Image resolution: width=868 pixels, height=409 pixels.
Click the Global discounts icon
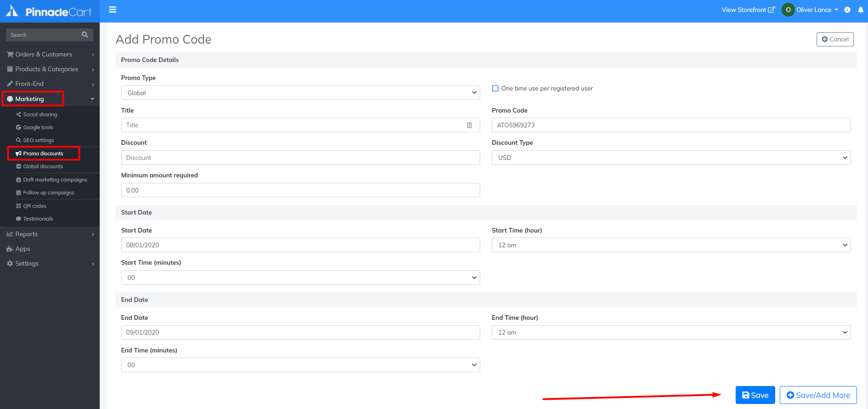point(18,166)
